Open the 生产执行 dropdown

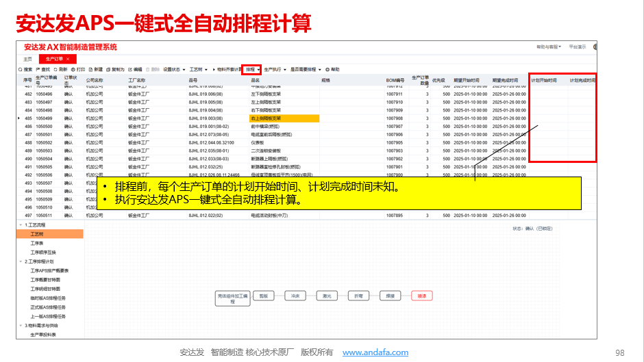[275, 69]
